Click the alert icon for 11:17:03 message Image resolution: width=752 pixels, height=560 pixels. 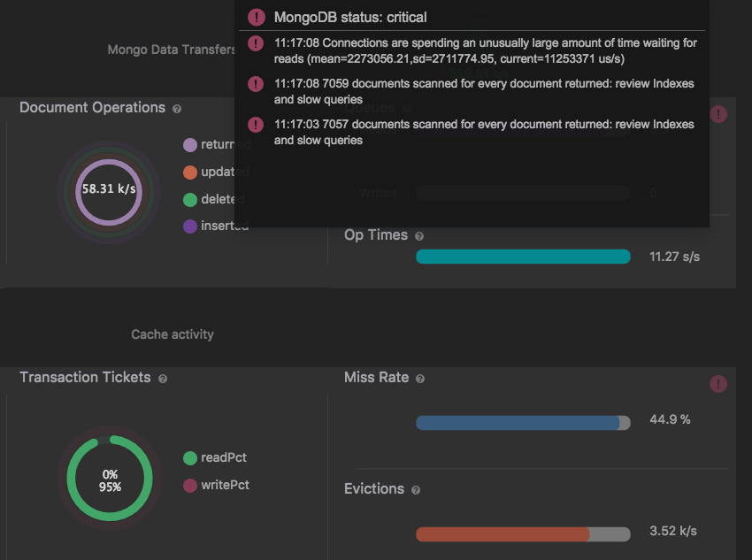point(256,125)
